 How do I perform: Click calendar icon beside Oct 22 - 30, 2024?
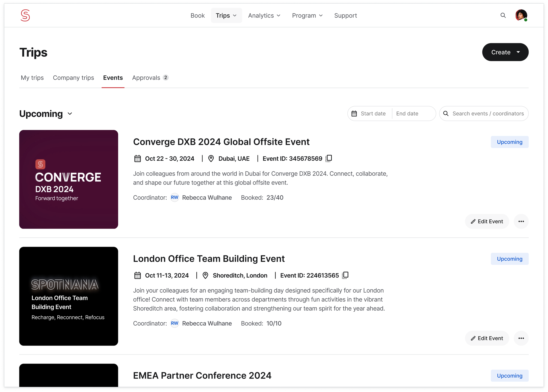click(137, 159)
